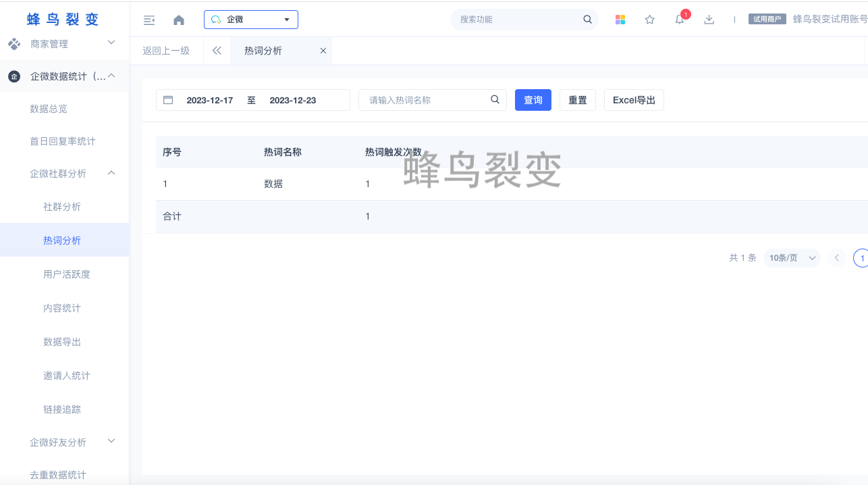Open notifications bell icon

coord(680,20)
